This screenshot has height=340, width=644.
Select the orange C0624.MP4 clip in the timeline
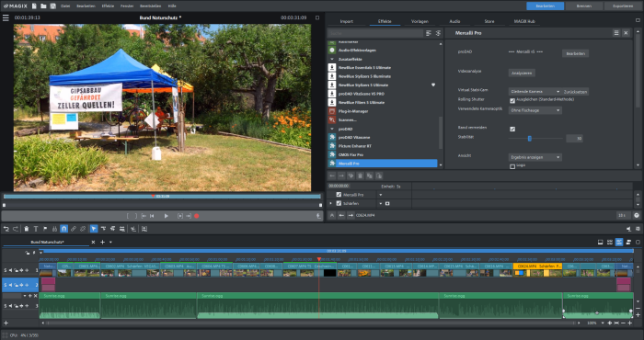pos(537,269)
